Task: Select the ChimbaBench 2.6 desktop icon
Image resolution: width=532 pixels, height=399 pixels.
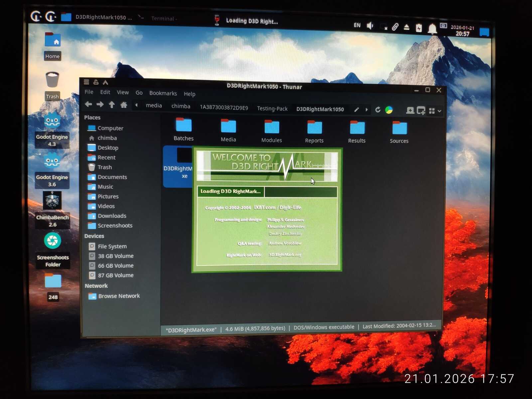Action: click(53, 210)
